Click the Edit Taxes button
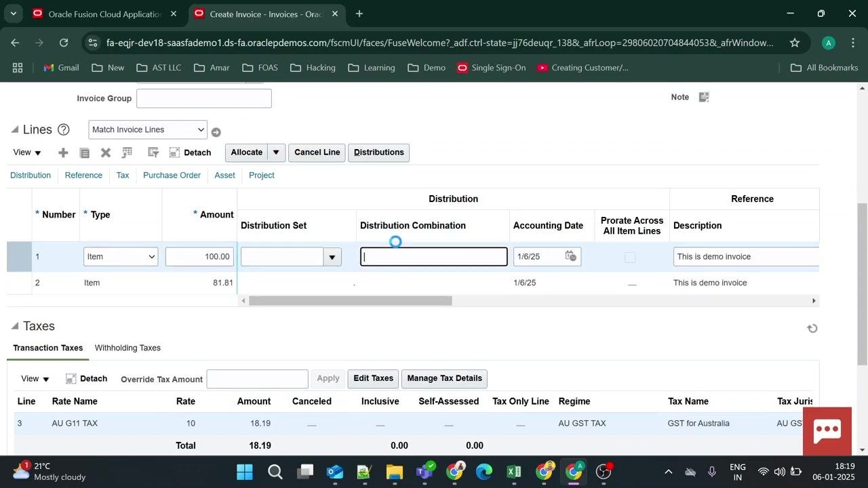 point(373,379)
